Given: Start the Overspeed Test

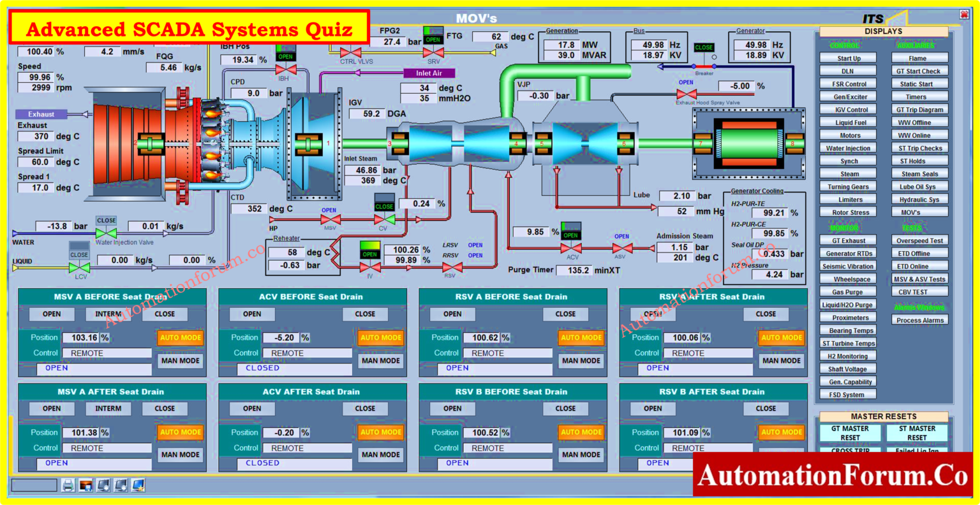Looking at the screenshot, I should [x=919, y=240].
